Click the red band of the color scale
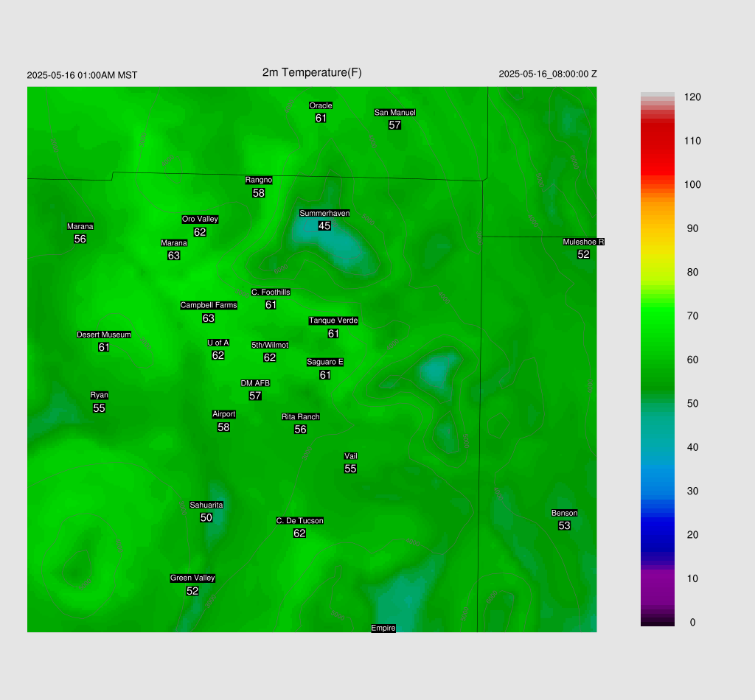The width and height of the screenshot is (755, 700). pos(657,147)
